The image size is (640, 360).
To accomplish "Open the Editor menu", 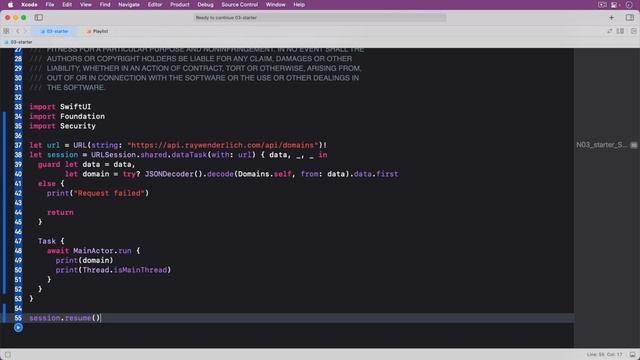I will (155, 4).
